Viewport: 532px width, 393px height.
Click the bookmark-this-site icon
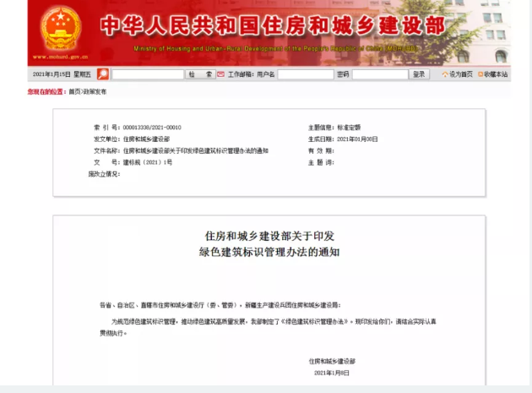pos(480,74)
